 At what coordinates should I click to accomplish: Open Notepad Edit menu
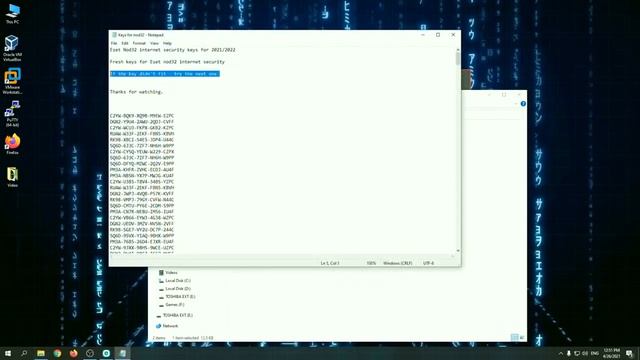pyautogui.click(x=125, y=43)
